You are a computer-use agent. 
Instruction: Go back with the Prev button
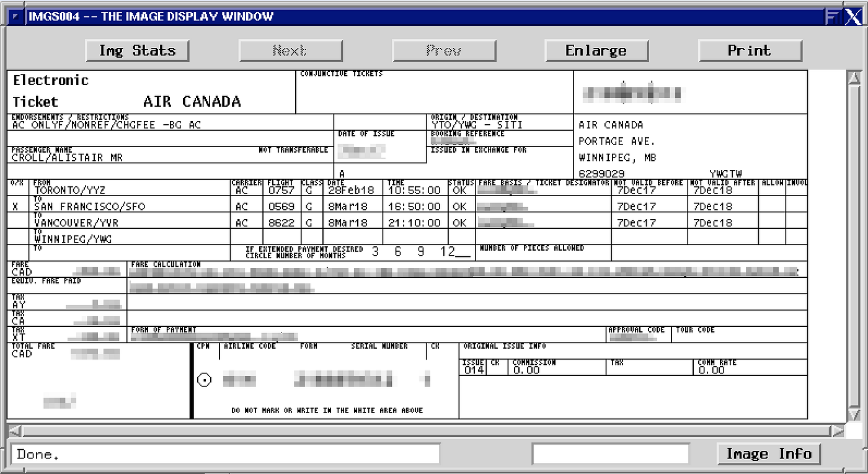click(x=444, y=51)
